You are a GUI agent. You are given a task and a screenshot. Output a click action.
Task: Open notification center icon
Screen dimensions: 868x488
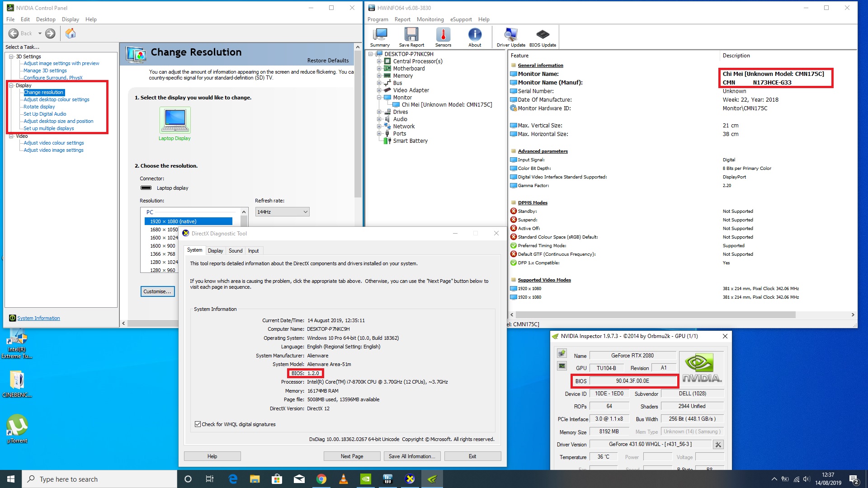[854, 479]
